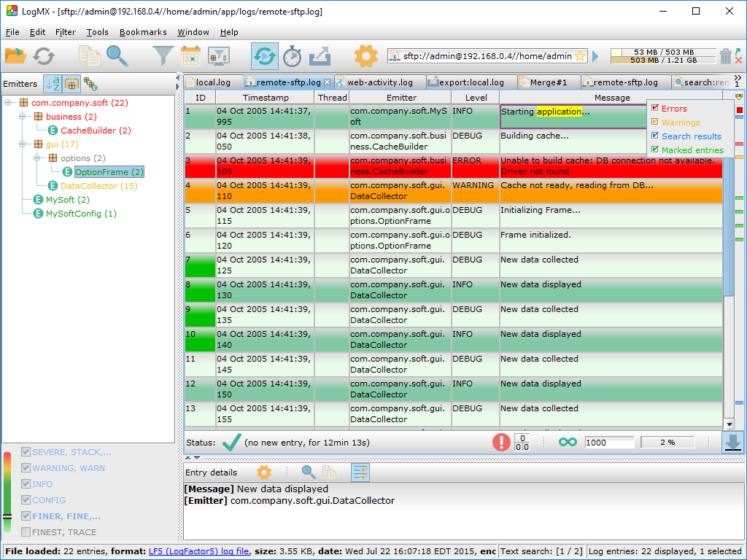Open the Bookmarks menu

(143, 32)
